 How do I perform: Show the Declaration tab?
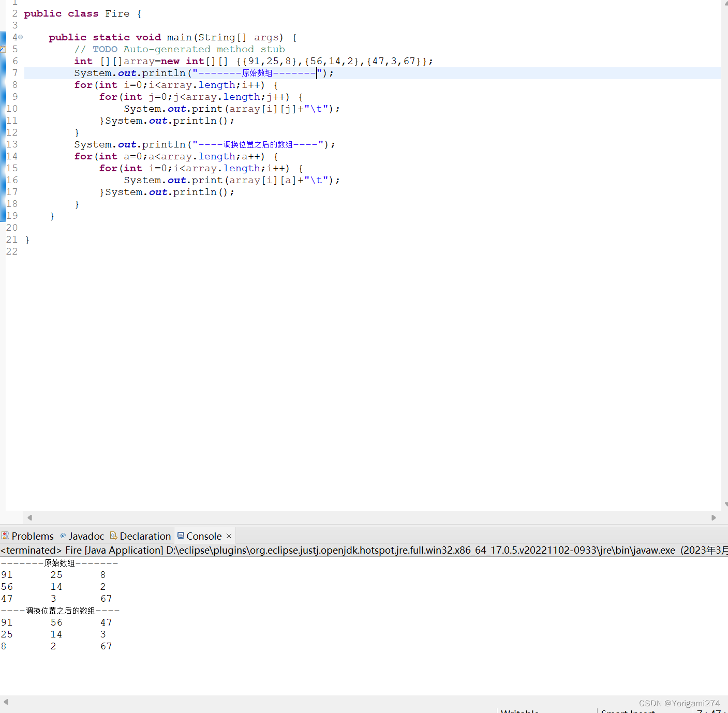pyautogui.click(x=140, y=536)
